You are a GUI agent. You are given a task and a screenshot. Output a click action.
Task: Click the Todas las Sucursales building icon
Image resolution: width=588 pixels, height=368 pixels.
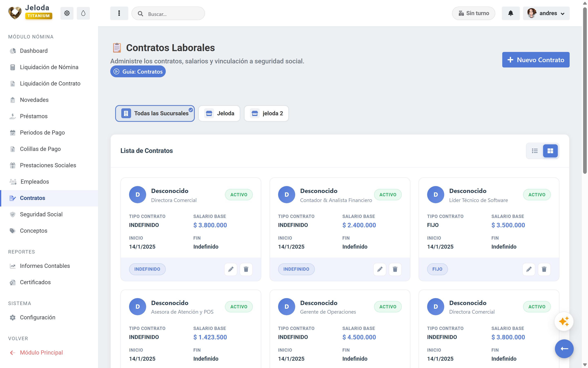[x=126, y=113]
